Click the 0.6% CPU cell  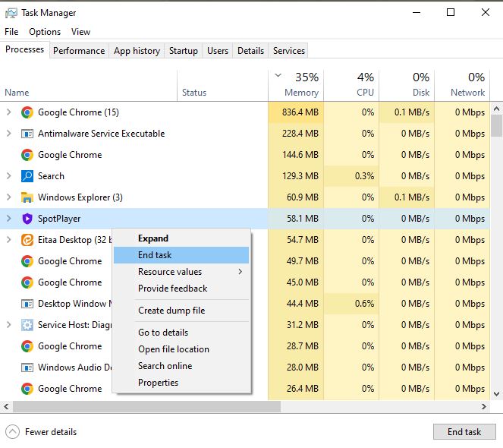(x=351, y=304)
